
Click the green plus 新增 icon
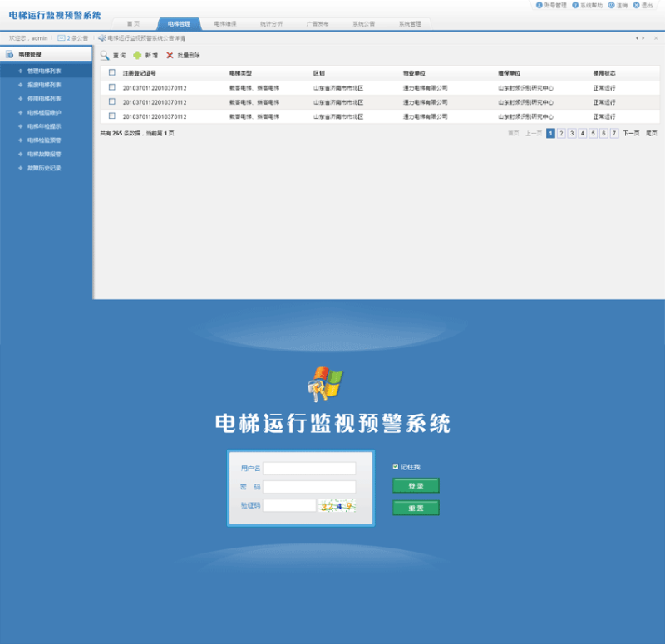pos(137,55)
